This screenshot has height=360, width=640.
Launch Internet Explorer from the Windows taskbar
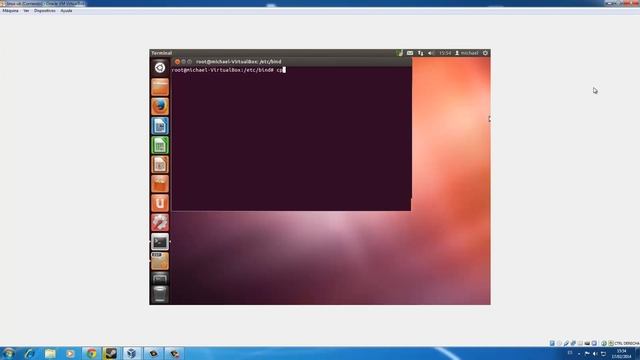click(x=29, y=353)
